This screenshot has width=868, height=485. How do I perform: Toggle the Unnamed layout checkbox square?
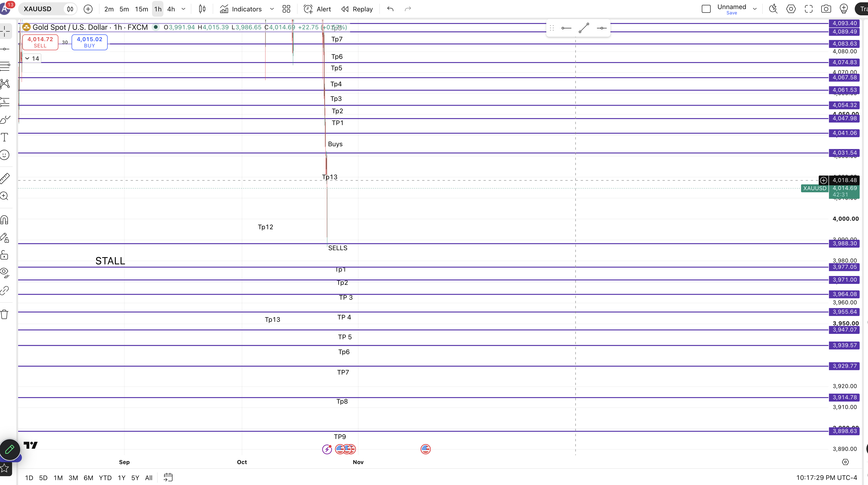point(706,9)
